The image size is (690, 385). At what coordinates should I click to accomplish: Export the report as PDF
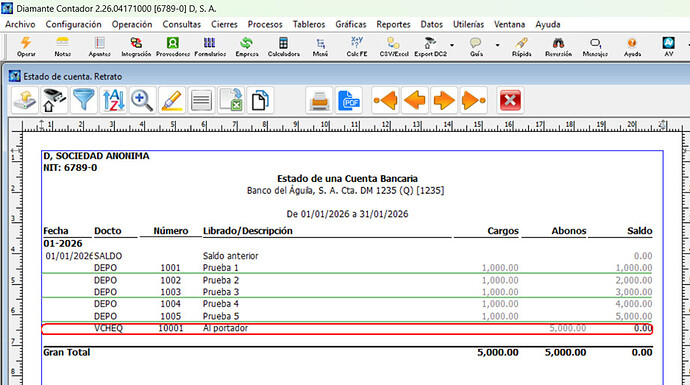[x=349, y=100]
